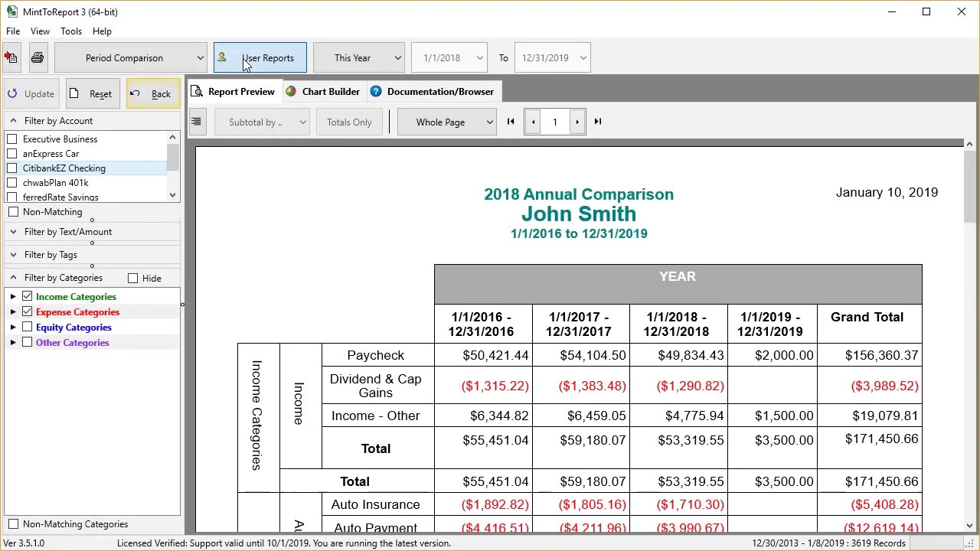Maximize the MintToReport window

[926, 11]
